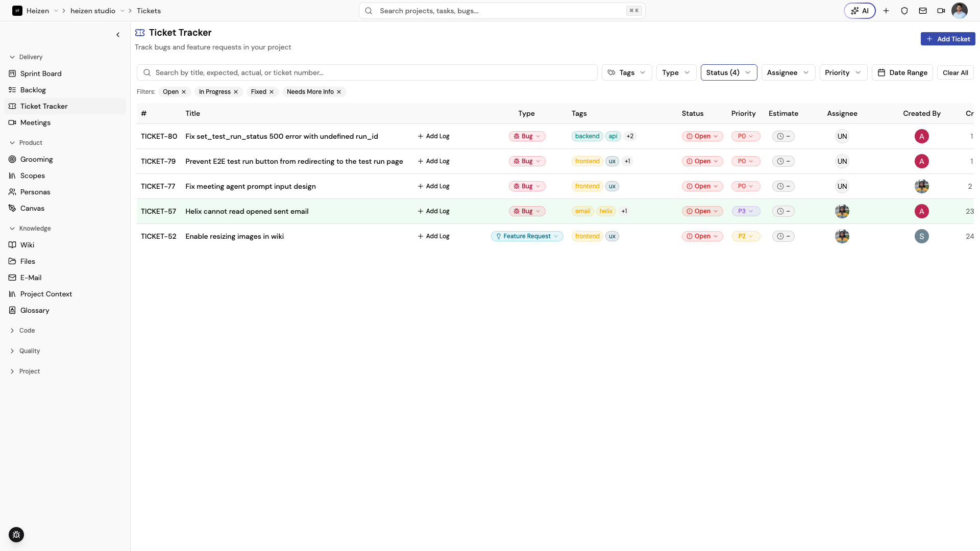Open the shield icon in top bar
Viewport: 980px width, 551px height.
coord(904,11)
